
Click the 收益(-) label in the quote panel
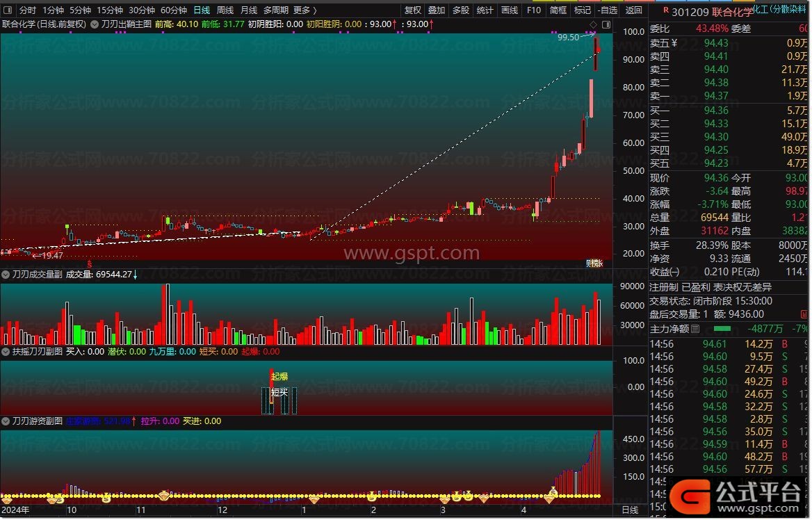click(x=665, y=272)
